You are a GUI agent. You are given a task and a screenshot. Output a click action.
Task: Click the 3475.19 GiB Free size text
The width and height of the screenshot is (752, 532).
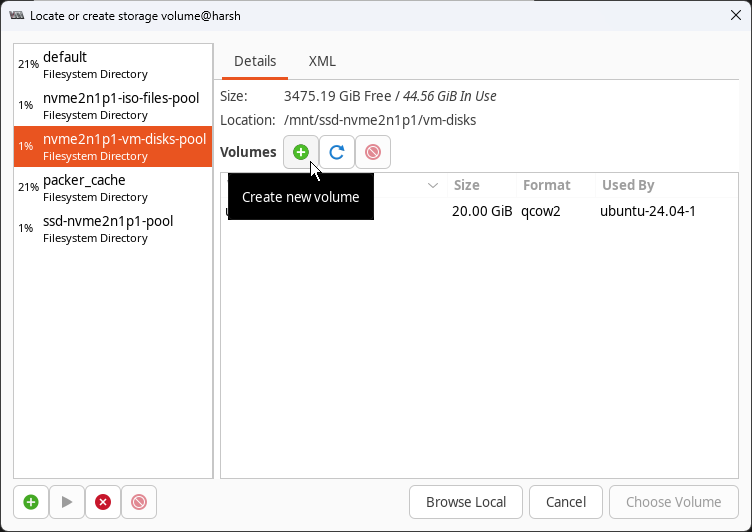[x=338, y=96]
